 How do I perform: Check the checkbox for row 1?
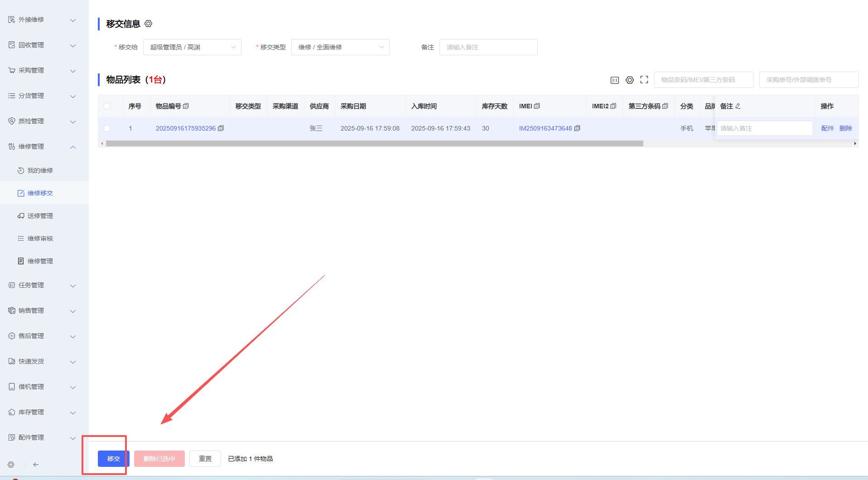tap(107, 128)
